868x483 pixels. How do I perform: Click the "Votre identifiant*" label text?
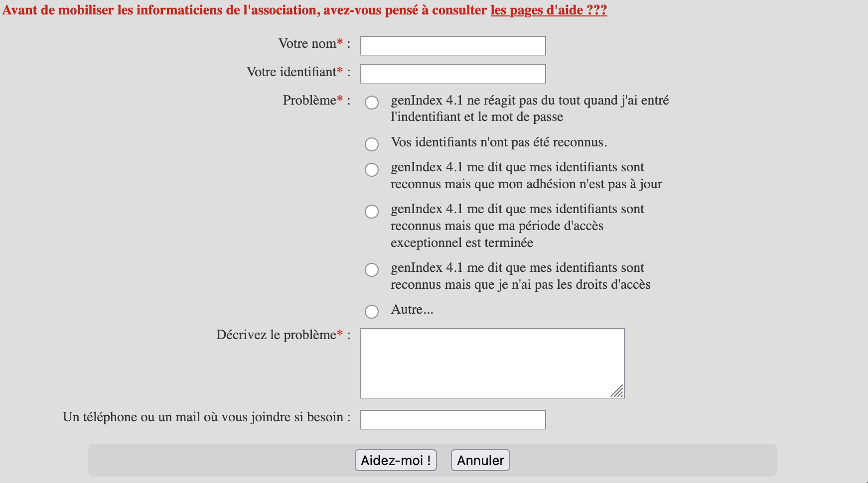(x=298, y=72)
